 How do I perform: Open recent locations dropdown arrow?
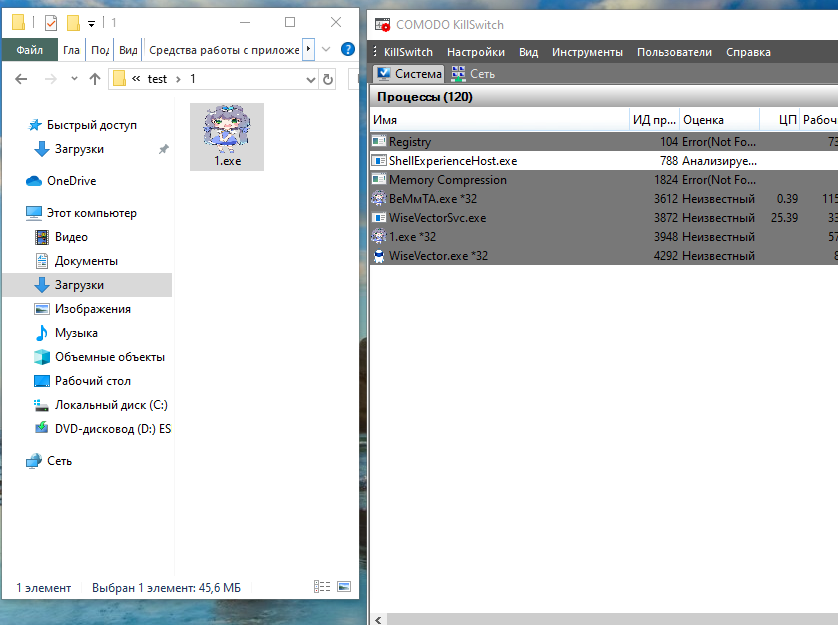click(74, 79)
